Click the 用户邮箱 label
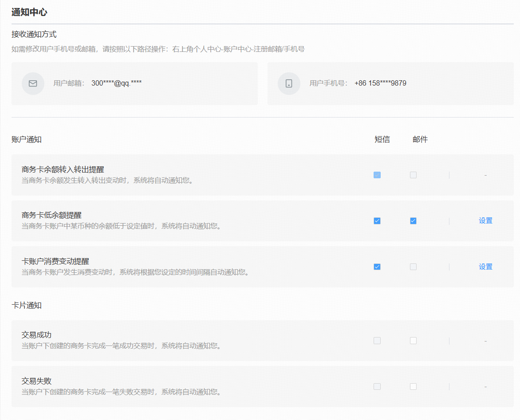 (69, 83)
